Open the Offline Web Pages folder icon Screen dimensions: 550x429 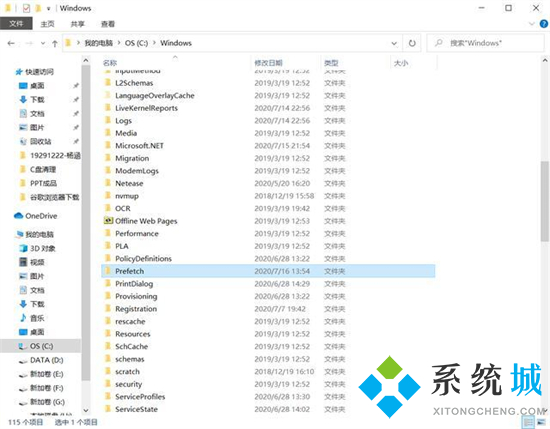(108, 221)
